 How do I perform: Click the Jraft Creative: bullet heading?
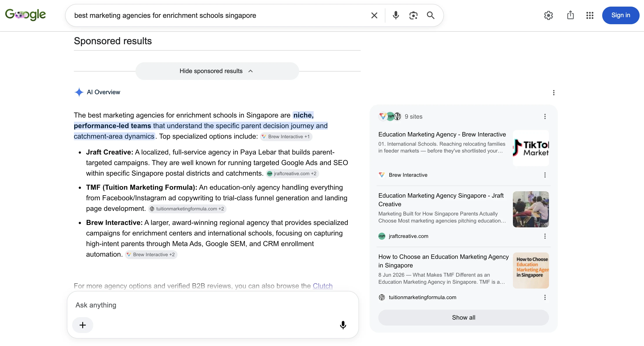[110, 152]
